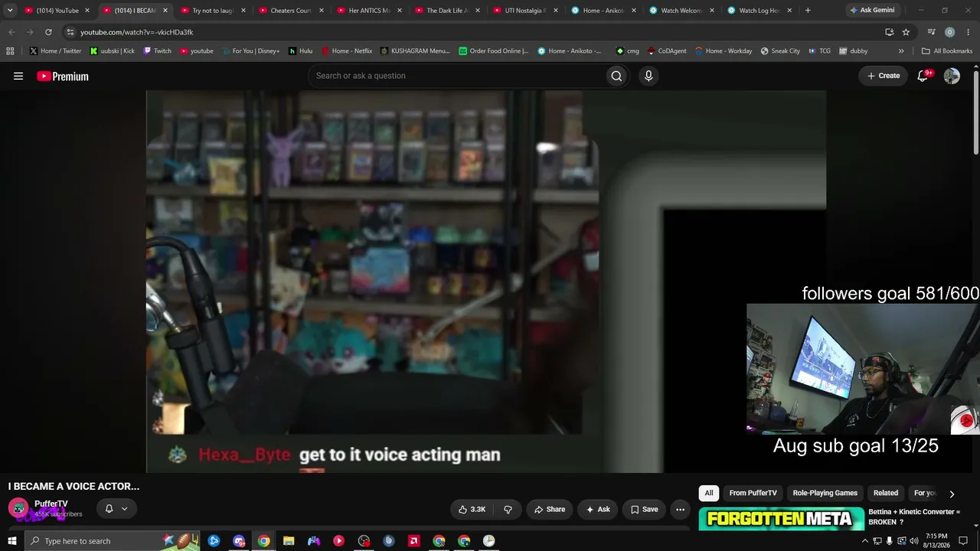Show hidden system tray icons

coord(865,541)
